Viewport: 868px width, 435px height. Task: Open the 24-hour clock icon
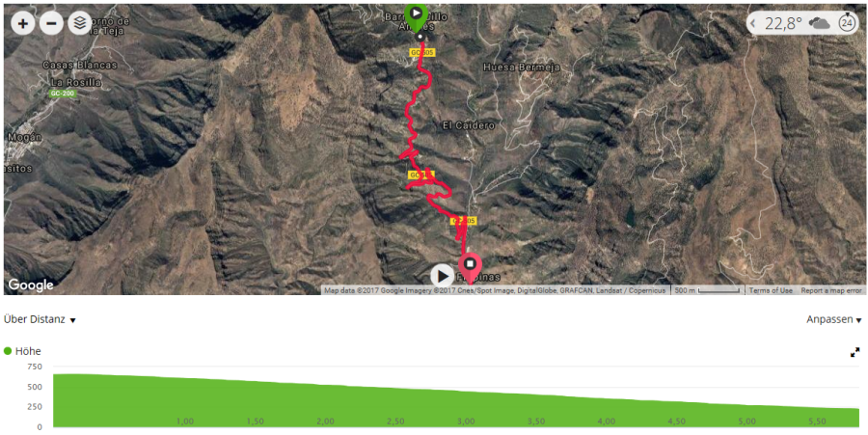click(x=847, y=23)
